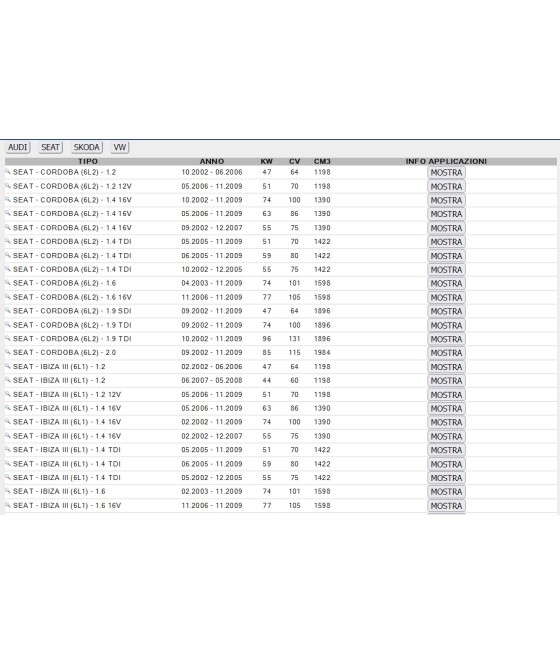
Task: Filter by the AUDI brand button
Action: (18, 147)
